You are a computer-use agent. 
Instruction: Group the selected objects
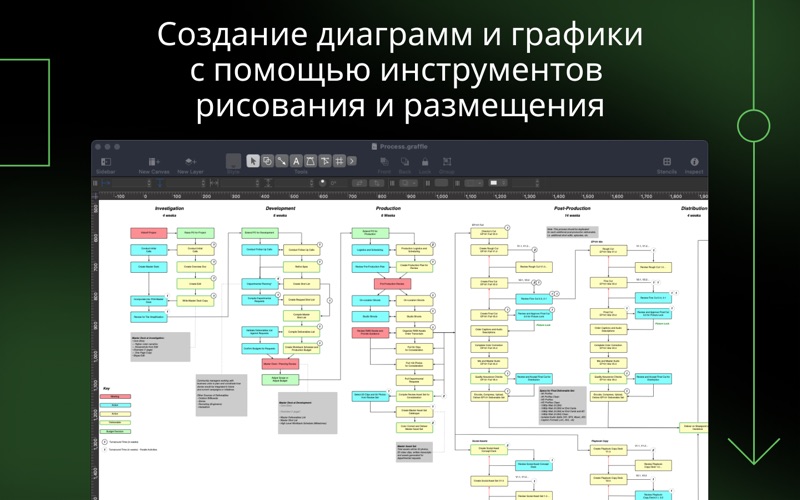[446, 162]
